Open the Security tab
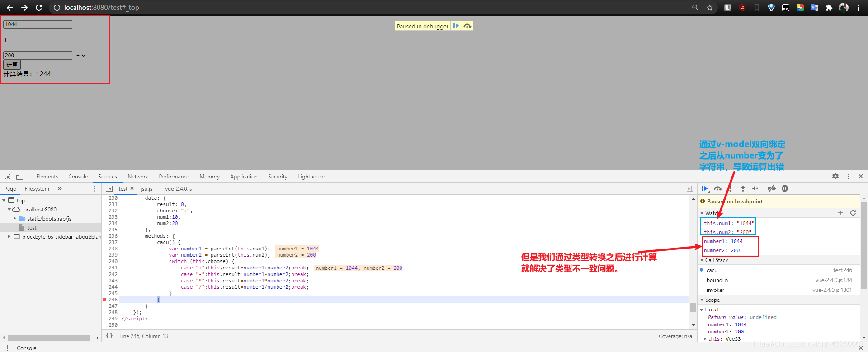This screenshot has width=868, height=352. point(278,177)
